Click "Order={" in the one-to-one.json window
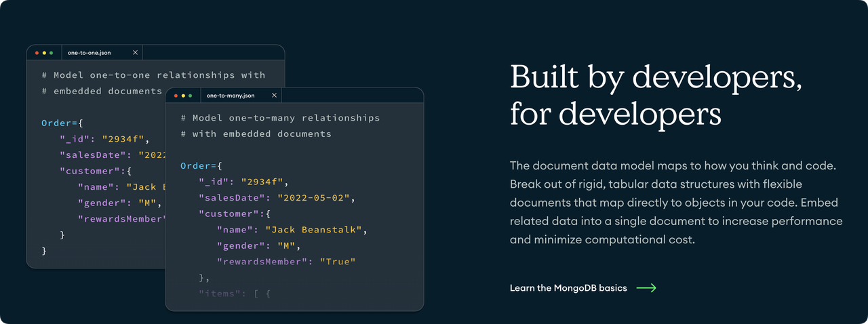The image size is (868, 324). click(62, 123)
